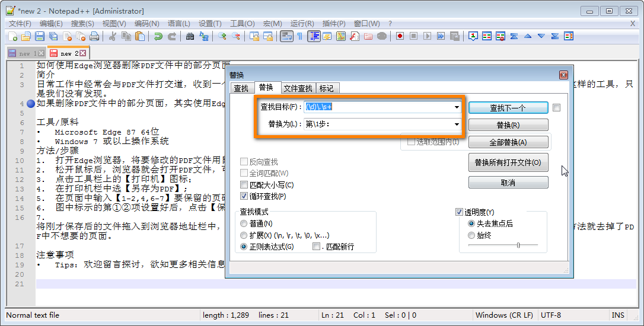Viewport: 644px width, 326px height.
Task: Open the 宏 menu
Action: (272, 23)
